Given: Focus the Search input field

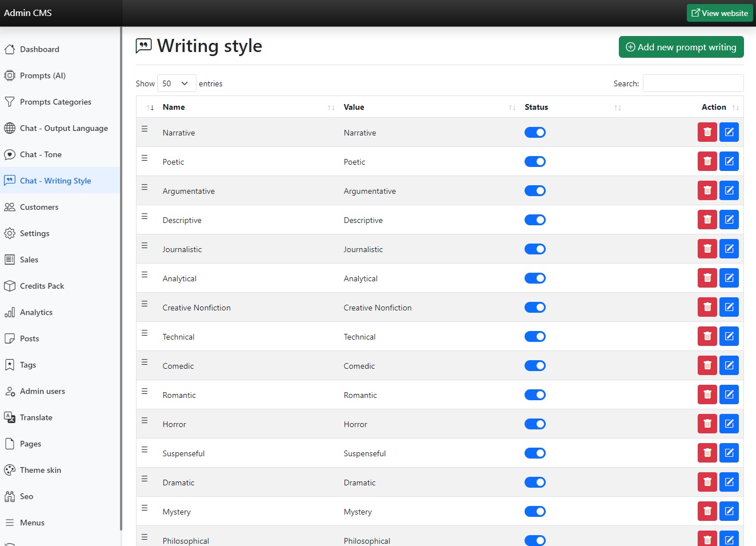Looking at the screenshot, I should pyautogui.click(x=693, y=83).
